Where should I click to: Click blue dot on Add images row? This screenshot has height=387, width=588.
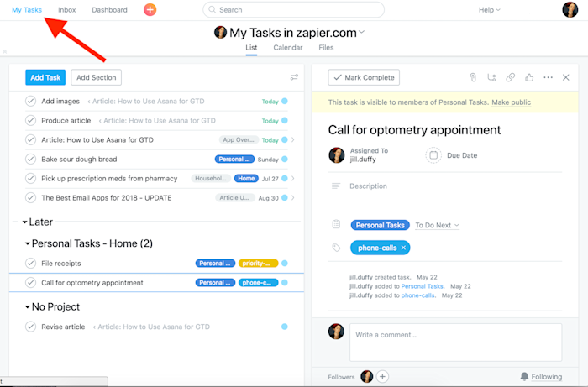click(285, 101)
